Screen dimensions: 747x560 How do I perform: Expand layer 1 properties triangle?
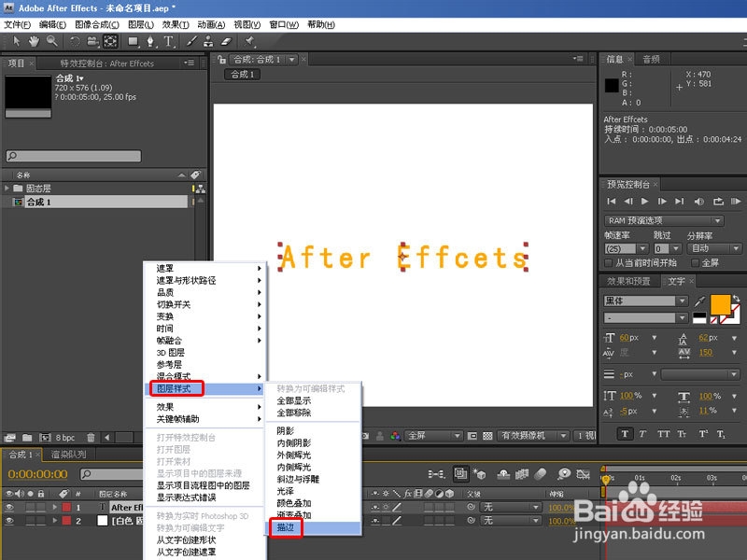[x=55, y=507]
